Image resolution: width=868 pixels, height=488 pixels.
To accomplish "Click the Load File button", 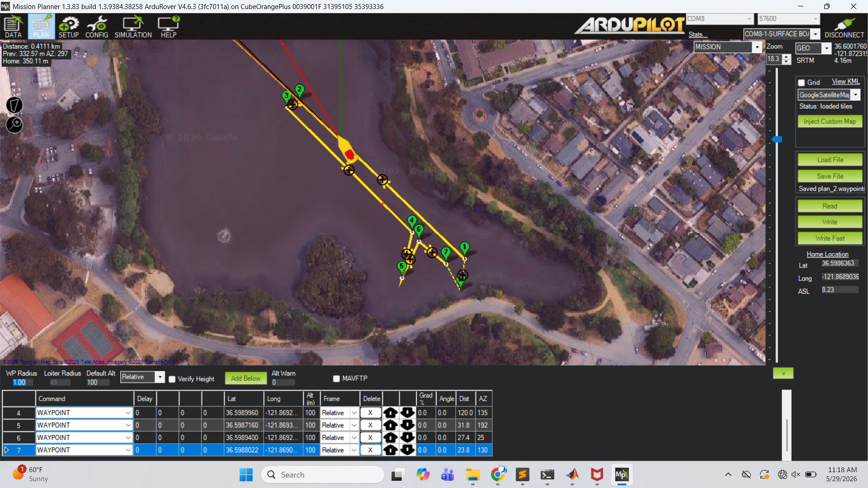I will [x=830, y=160].
